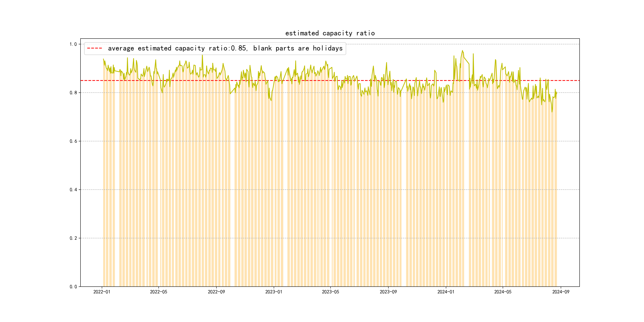The height and width of the screenshot is (322, 644).
Task: Click the 1.0 y-axis tick label
Action: pos(73,44)
